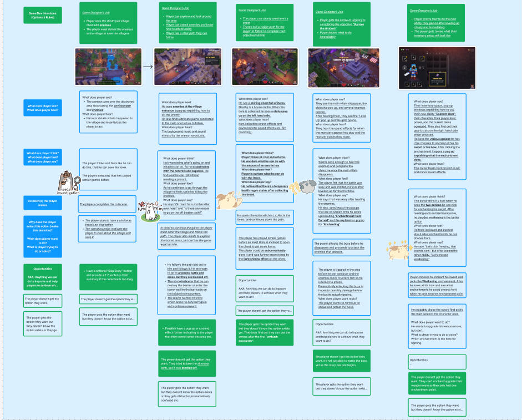Click the 'The players completes the cutscene' note
Screen dimensions: 522x420
coord(109,203)
